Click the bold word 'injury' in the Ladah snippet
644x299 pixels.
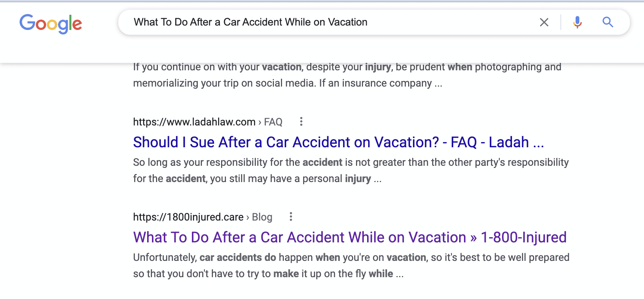point(358,179)
